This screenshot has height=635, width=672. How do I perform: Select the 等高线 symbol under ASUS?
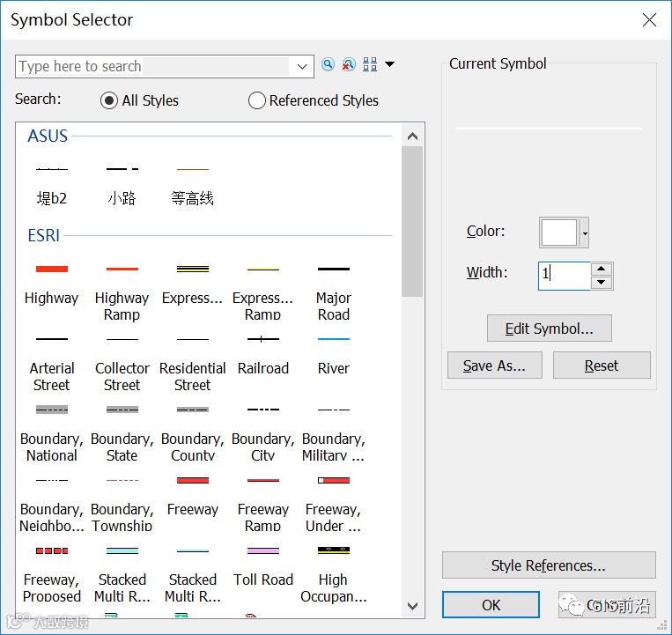click(x=192, y=184)
